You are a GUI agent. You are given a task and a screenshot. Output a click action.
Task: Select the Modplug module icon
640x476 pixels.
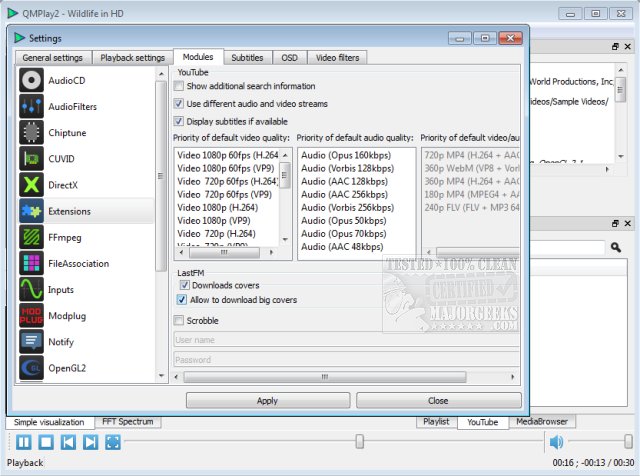pos(31,316)
